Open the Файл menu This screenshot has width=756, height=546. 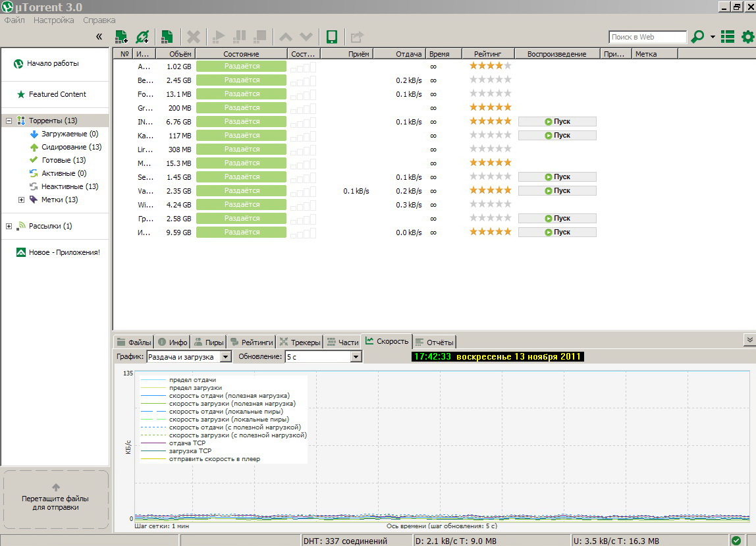pyautogui.click(x=14, y=20)
